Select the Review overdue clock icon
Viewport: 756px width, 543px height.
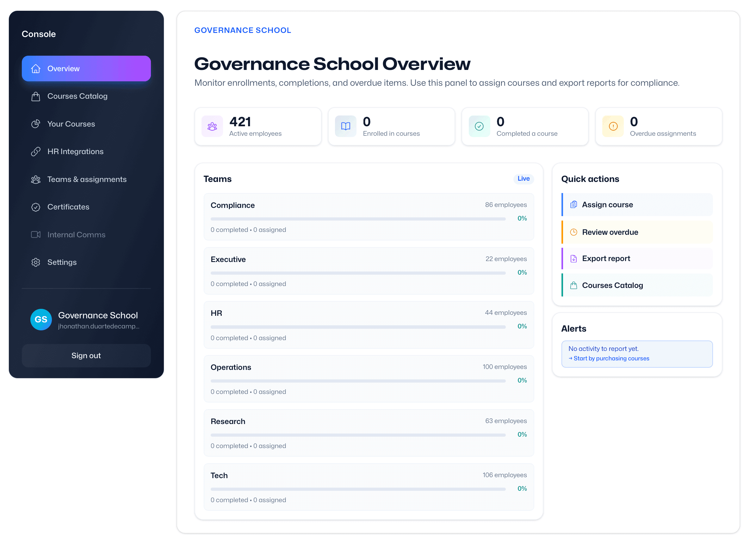coord(574,232)
